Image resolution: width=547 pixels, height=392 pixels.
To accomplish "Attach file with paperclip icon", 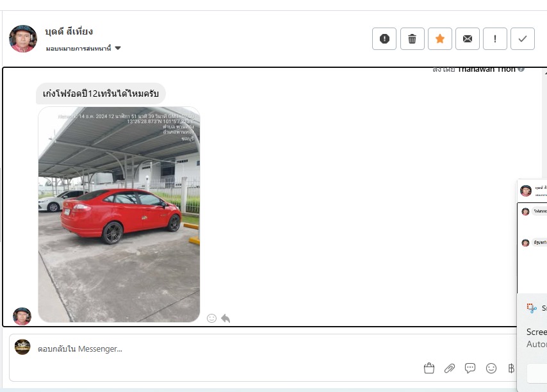I will click(x=450, y=368).
